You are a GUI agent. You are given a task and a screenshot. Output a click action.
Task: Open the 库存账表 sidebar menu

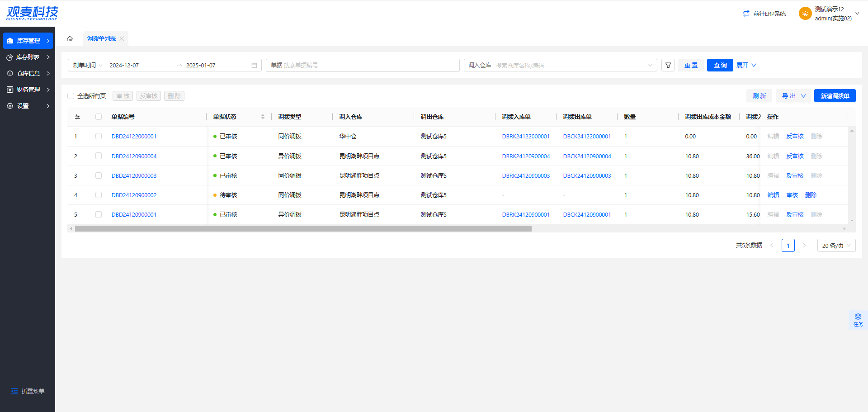(x=28, y=57)
